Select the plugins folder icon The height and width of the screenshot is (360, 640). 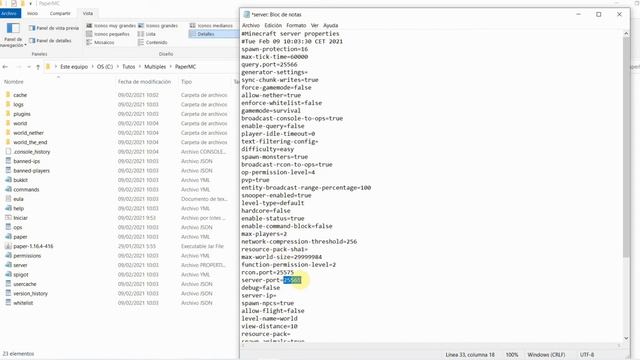(x=8, y=113)
